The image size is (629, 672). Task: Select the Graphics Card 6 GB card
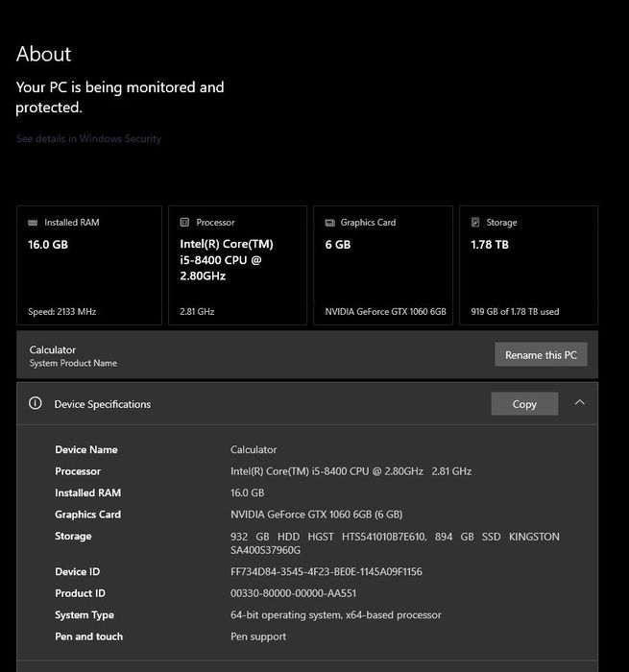tap(383, 265)
